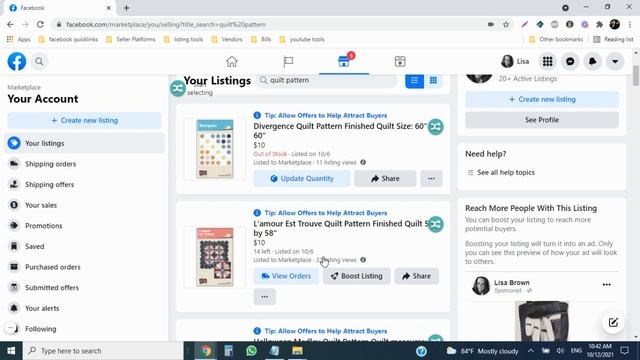Bookmark this page with star icon
The width and height of the screenshot is (640, 360).
point(506,24)
